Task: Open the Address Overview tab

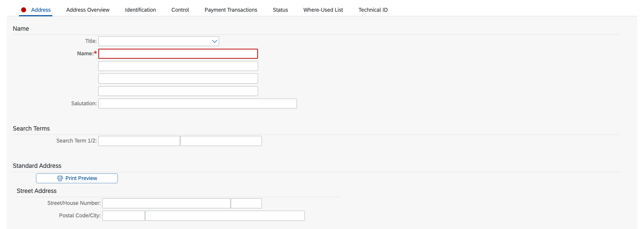Action: coord(88,10)
